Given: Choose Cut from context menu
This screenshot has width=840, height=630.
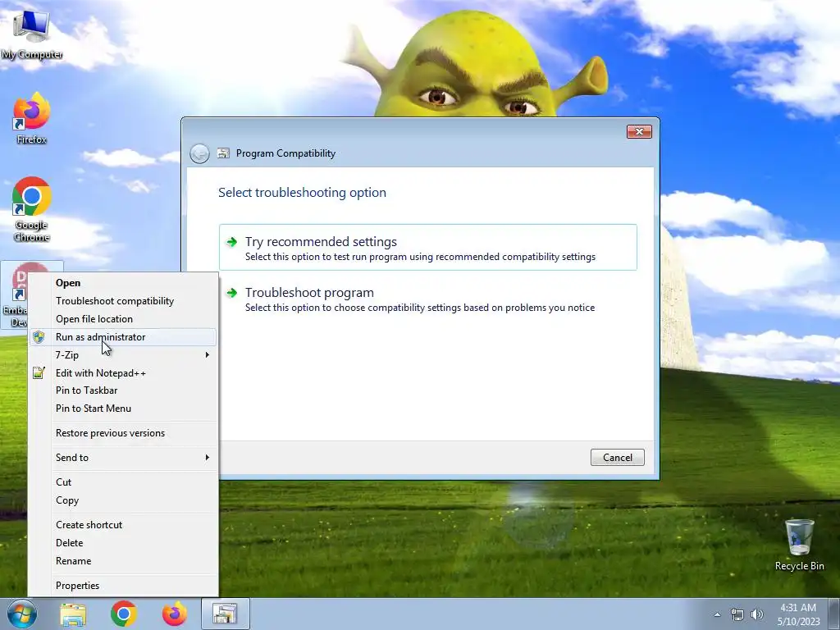Looking at the screenshot, I should click(123, 482).
